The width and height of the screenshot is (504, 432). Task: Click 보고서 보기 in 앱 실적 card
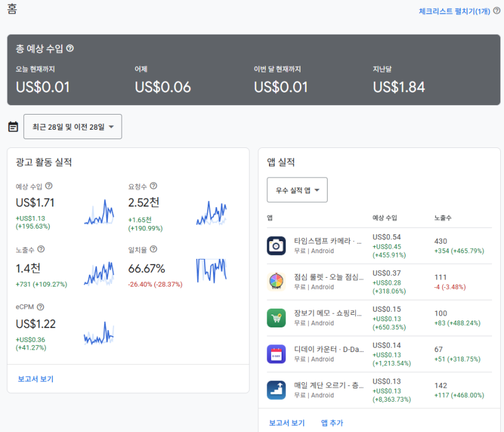(287, 423)
